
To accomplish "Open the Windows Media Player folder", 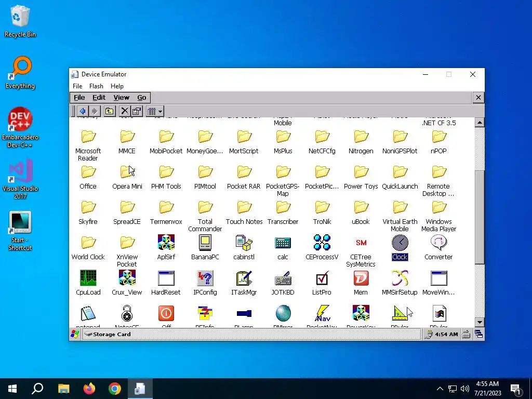I will point(438,207).
